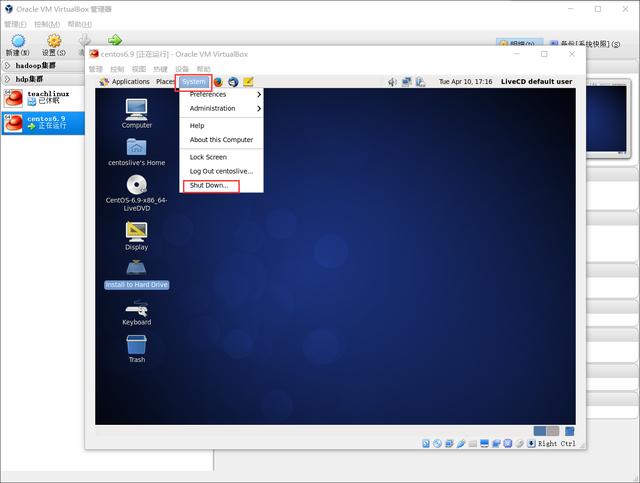Click the display monitor icon in VM status bar
The image size is (640, 483).
(x=484, y=443)
